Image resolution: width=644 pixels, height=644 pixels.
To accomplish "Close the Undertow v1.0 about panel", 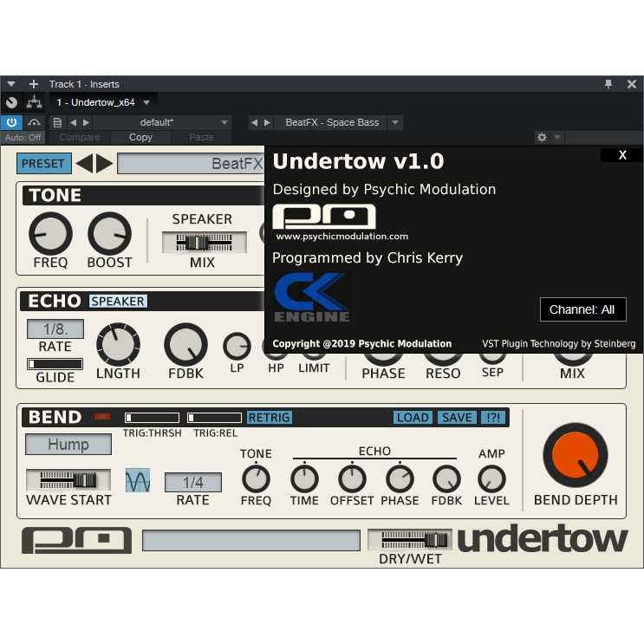I will coord(622,155).
